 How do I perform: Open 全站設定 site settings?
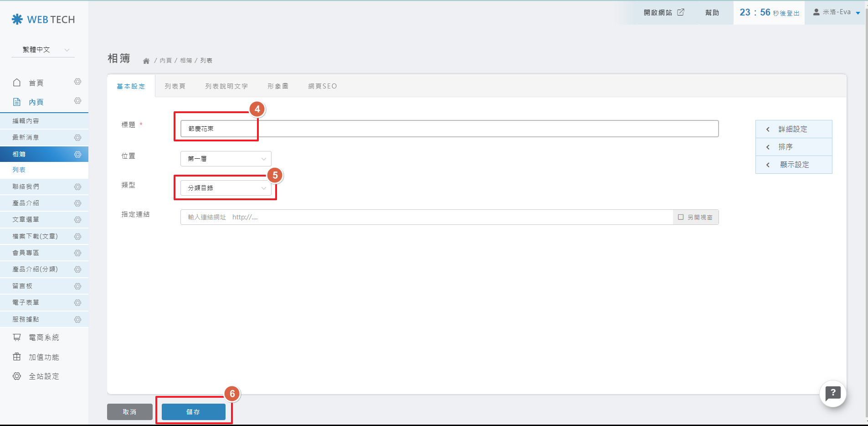(44, 376)
